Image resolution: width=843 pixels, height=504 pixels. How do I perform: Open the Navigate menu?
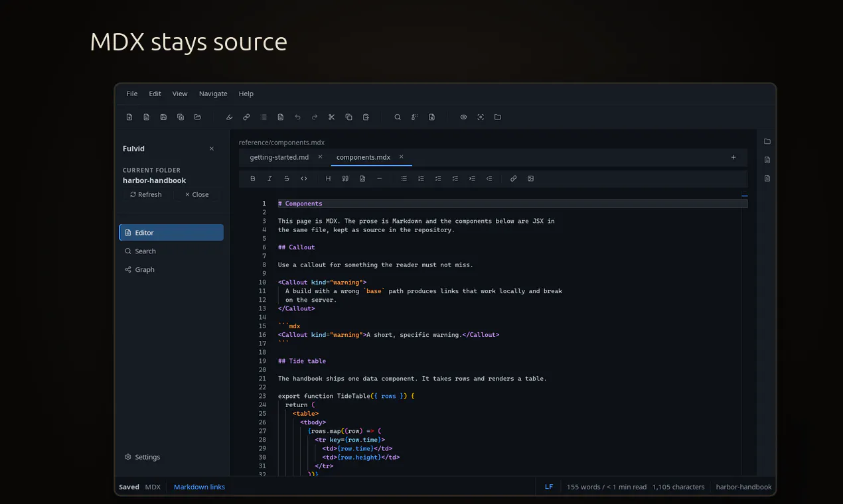[213, 94]
